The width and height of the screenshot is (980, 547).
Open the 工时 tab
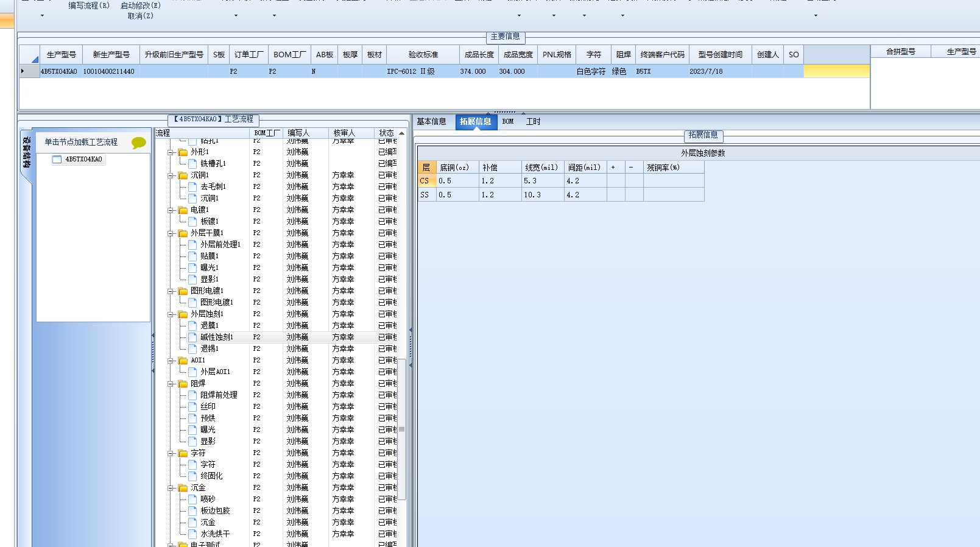[x=533, y=122]
